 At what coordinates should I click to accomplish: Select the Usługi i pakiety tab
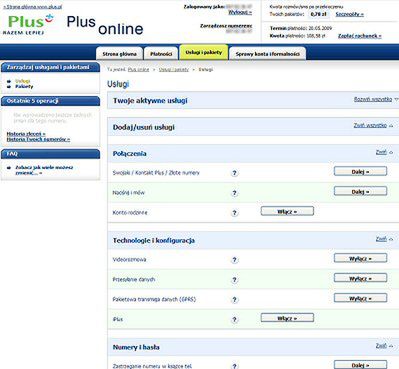[x=204, y=52]
